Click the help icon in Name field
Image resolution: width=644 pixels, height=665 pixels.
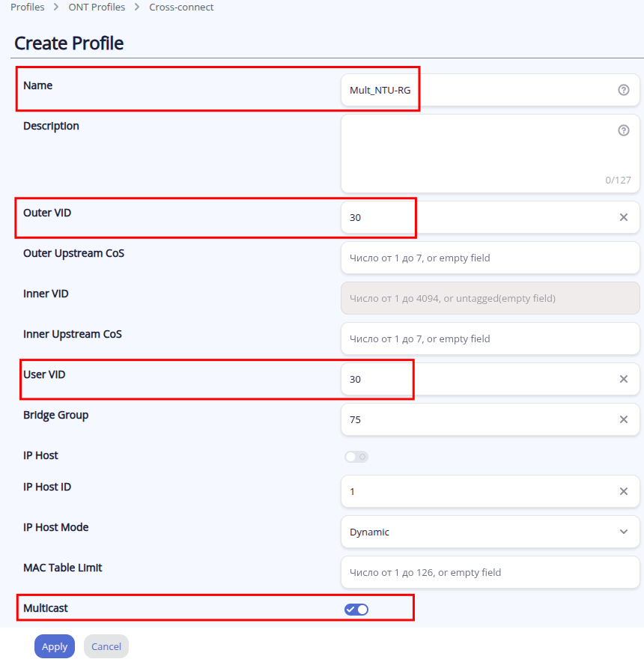click(x=623, y=90)
